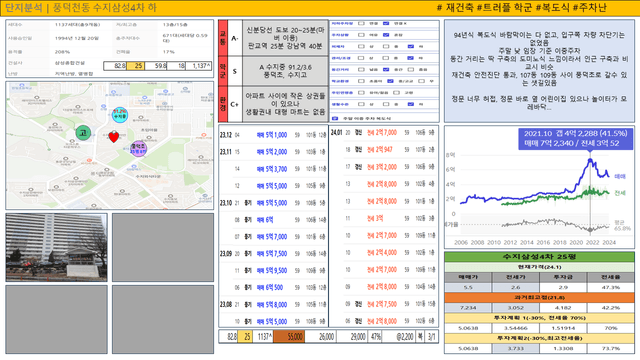The image size is (640, 360).
Task: Uncheck the 중/고교 school environment checkbox
Action: coord(390,81)
